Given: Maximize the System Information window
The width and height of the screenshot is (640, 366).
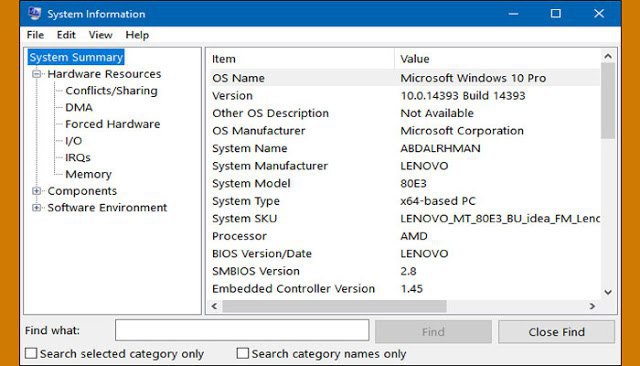Looking at the screenshot, I should 556,14.
